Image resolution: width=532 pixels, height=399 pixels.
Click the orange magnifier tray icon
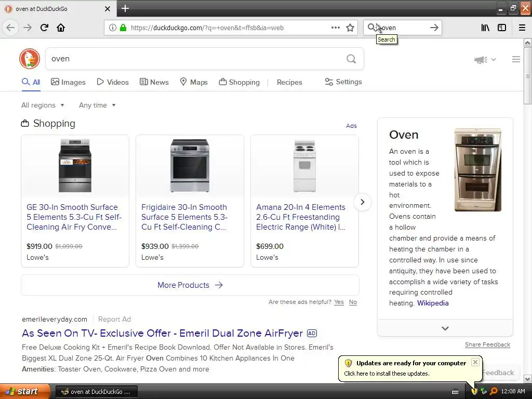pos(494,392)
